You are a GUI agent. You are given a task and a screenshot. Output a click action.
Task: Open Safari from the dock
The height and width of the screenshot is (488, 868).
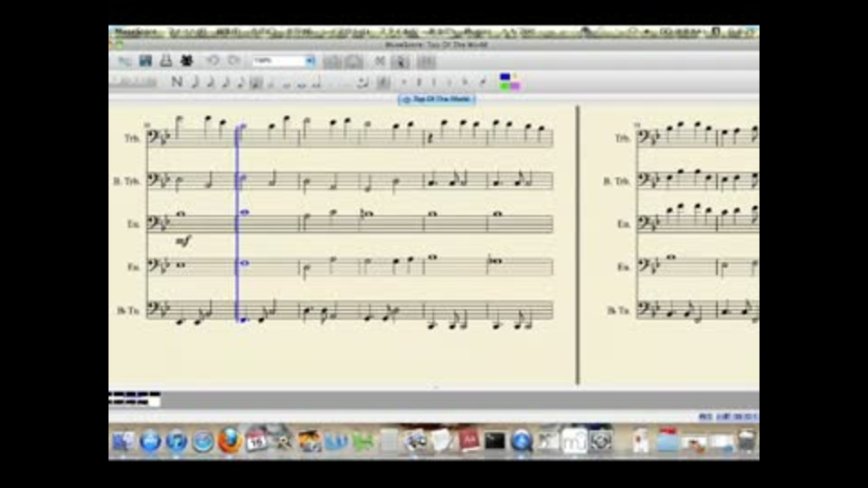[x=203, y=441]
